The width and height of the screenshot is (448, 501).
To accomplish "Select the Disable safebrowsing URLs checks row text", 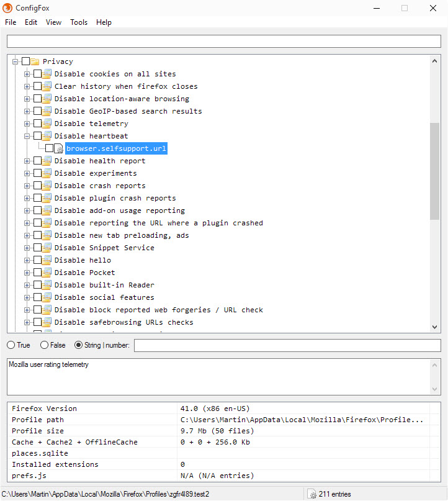I will pyautogui.click(x=124, y=322).
